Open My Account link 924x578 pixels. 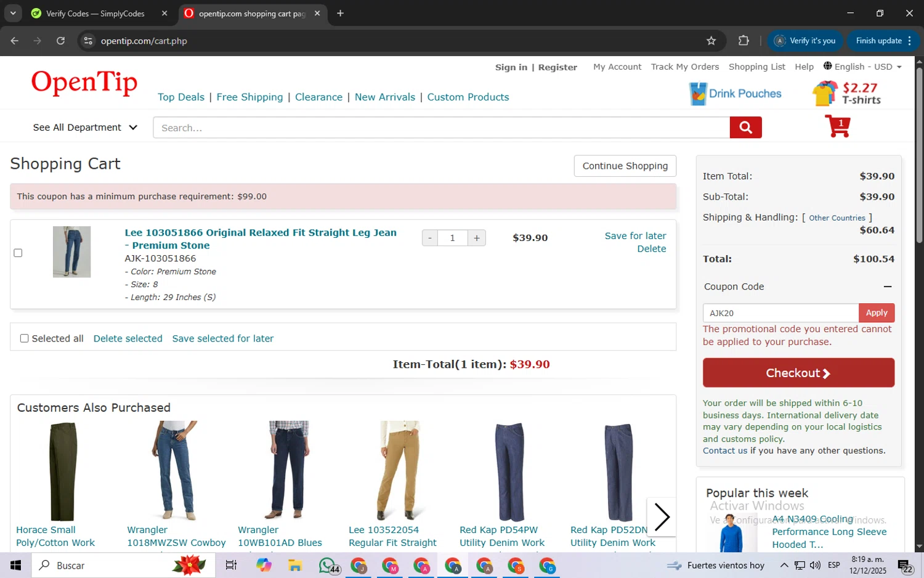[x=617, y=67]
